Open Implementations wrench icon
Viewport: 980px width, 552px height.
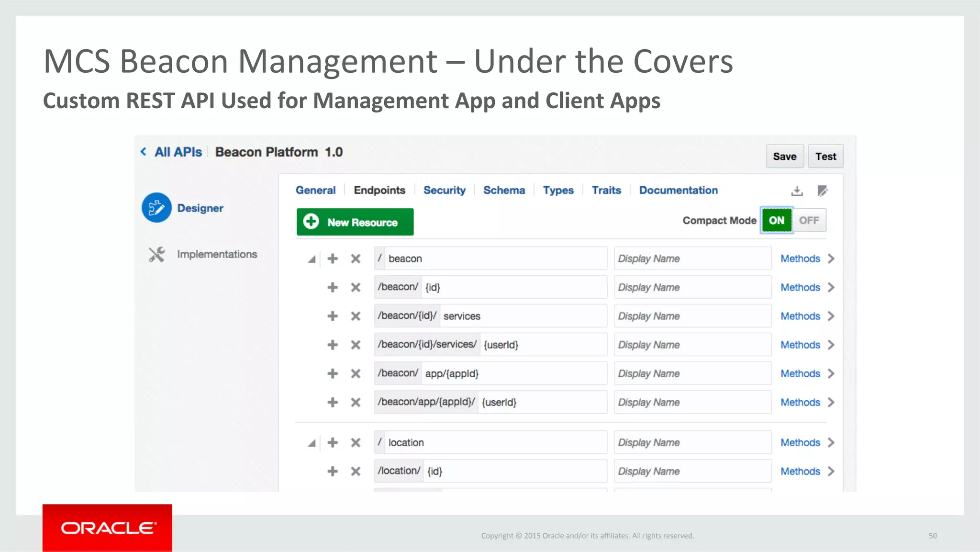tap(156, 254)
